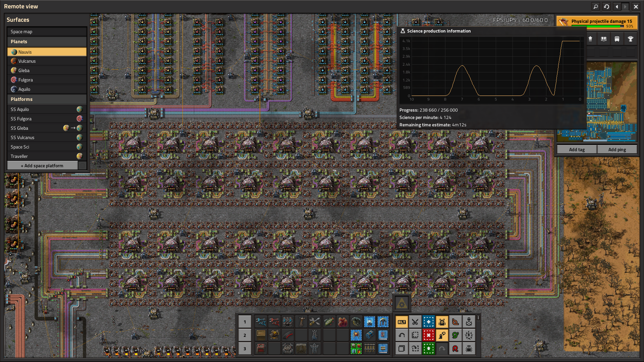Select the gun turret in quickbar row 2
The width and height of the screenshot is (644, 362).
274,335
